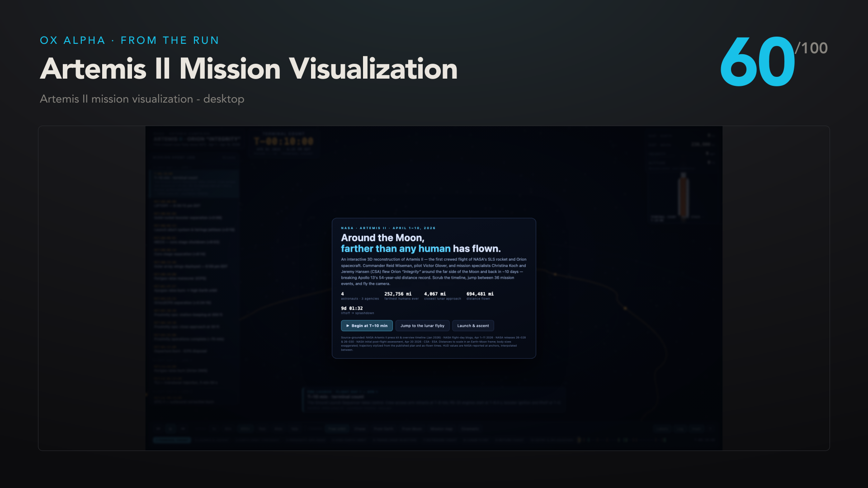This screenshot has height=488, width=868.
Task: Click the 'Artemis II mission visualization - desktop' subtitle
Action: pyautogui.click(x=142, y=99)
